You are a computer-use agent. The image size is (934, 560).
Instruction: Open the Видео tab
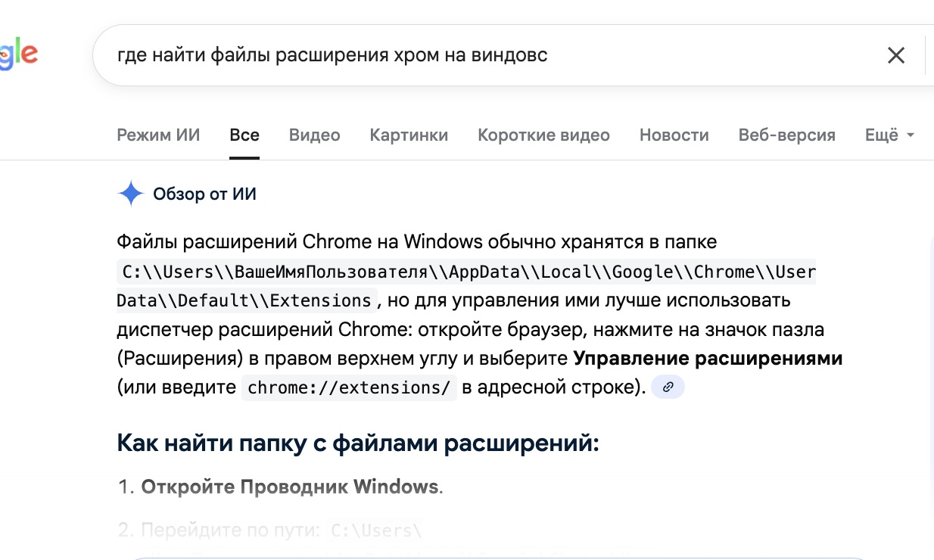[315, 135]
